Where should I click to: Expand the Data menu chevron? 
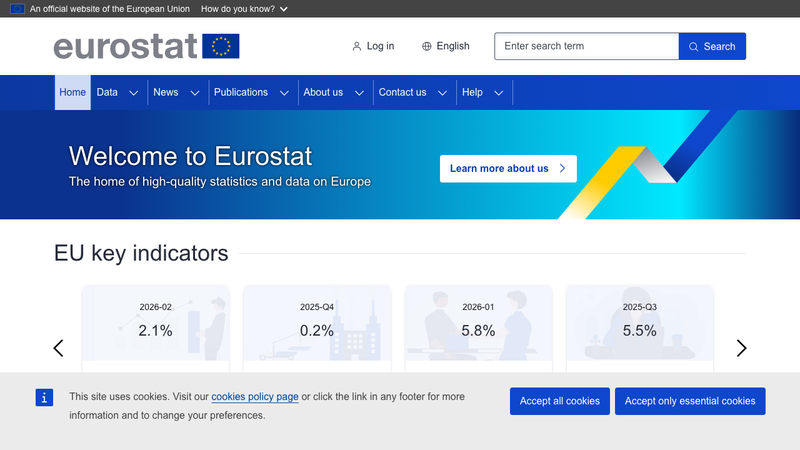pyautogui.click(x=134, y=93)
